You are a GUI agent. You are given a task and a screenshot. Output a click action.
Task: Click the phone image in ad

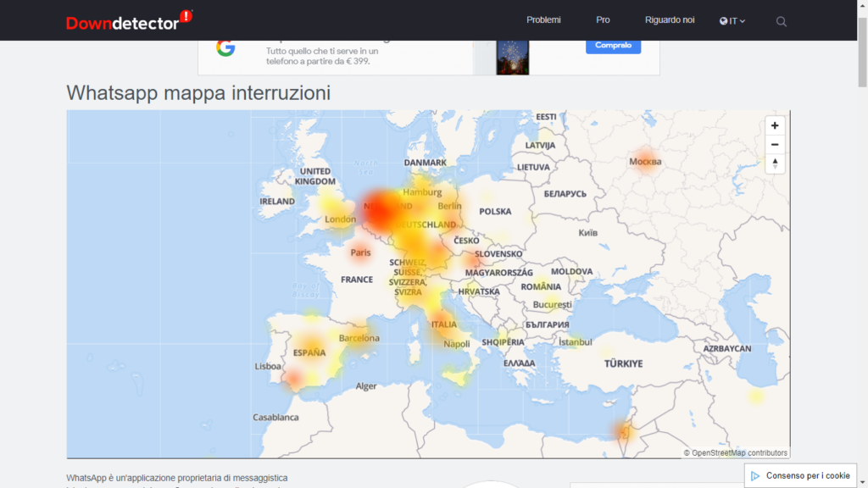[x=513, y=57]
